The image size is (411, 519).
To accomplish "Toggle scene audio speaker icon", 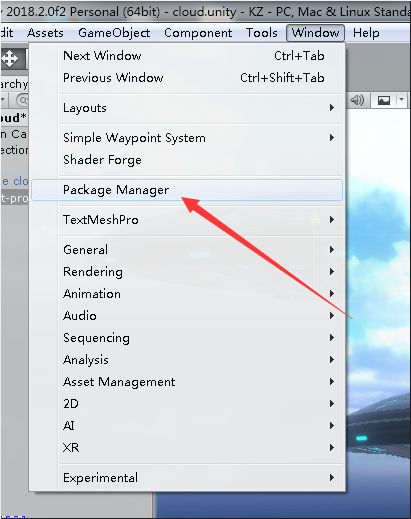I will [357, 100].
